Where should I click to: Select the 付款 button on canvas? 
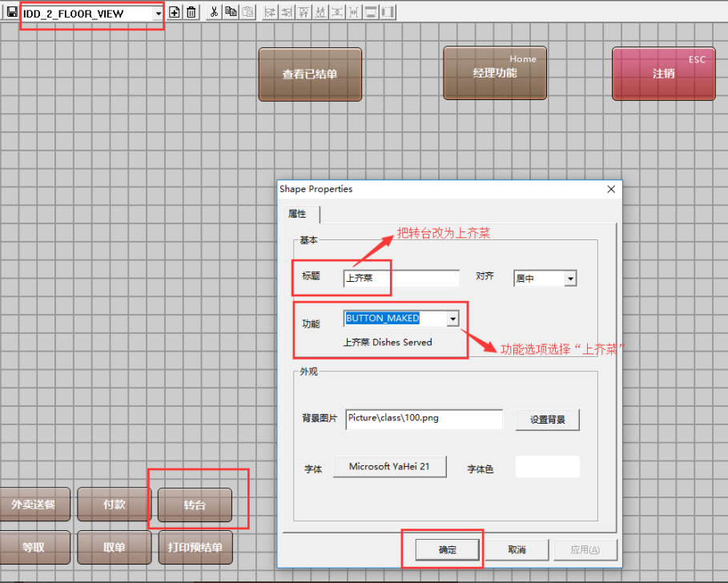(x=115, y=505)
